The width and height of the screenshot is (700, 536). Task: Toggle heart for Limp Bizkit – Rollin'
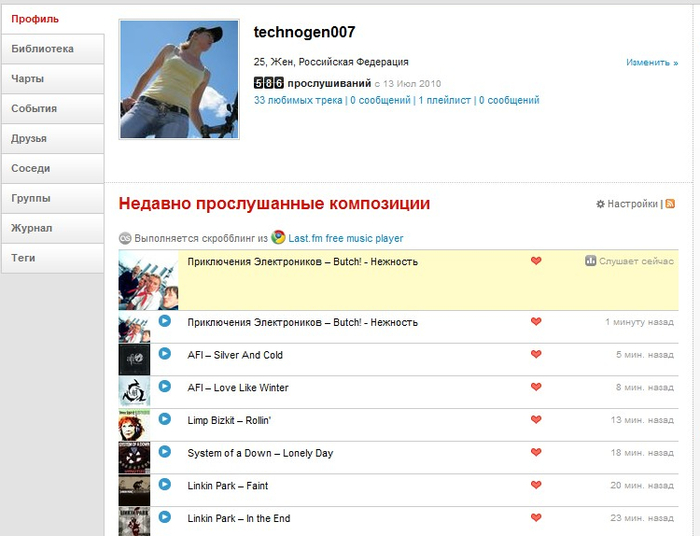[536, 420]
